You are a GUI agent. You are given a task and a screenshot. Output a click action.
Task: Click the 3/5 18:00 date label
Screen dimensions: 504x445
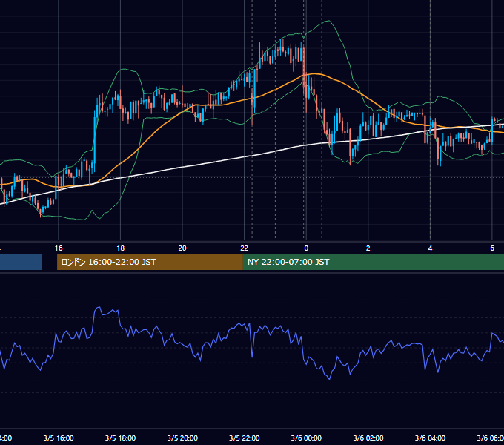click(121, 438)
